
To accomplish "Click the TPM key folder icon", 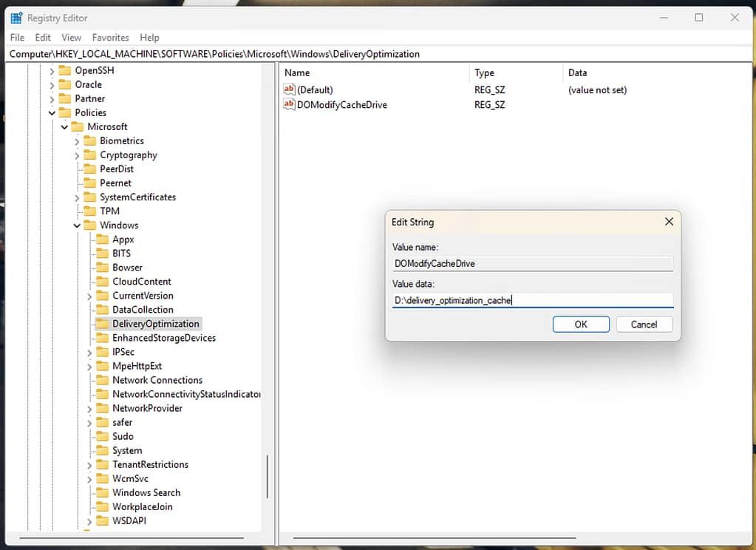I will click(89, 211).
